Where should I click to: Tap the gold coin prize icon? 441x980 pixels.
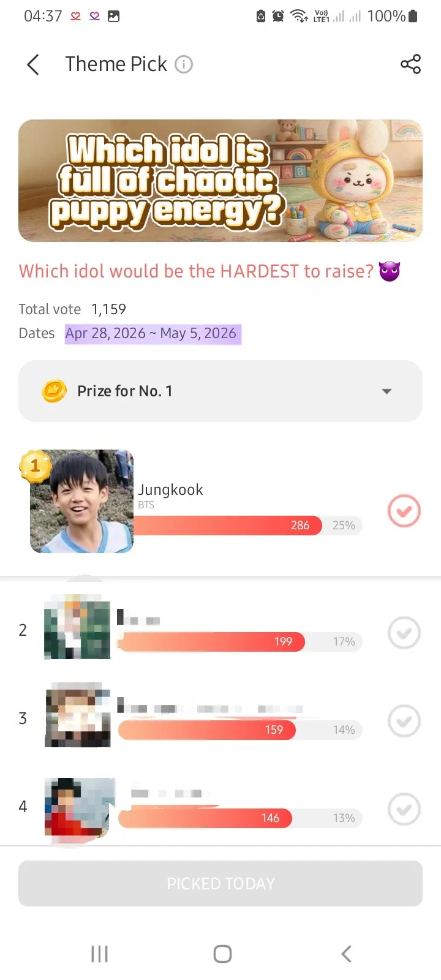pyautogui.click(x=54, y=391)
